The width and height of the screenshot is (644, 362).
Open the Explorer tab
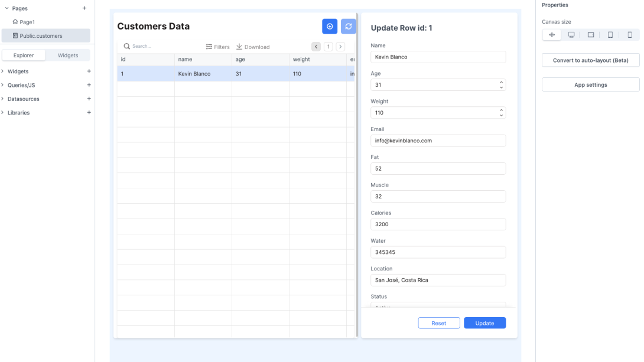(24, 55)
